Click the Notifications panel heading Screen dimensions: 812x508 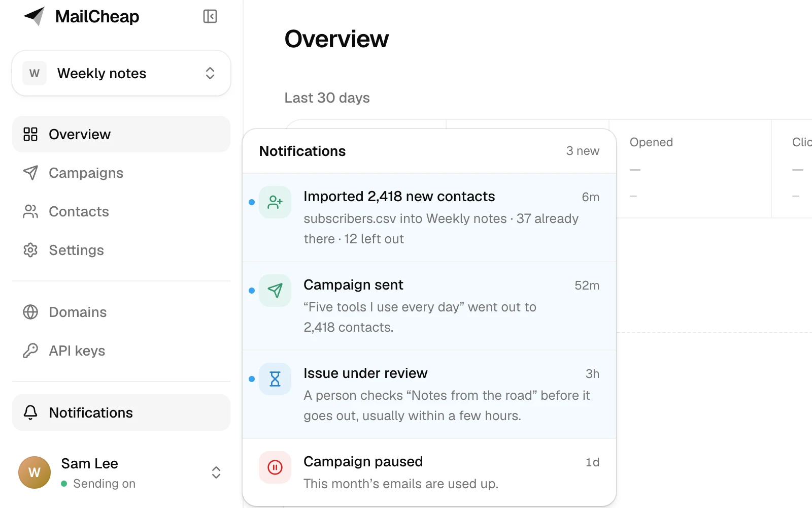(x=302, y=151)
